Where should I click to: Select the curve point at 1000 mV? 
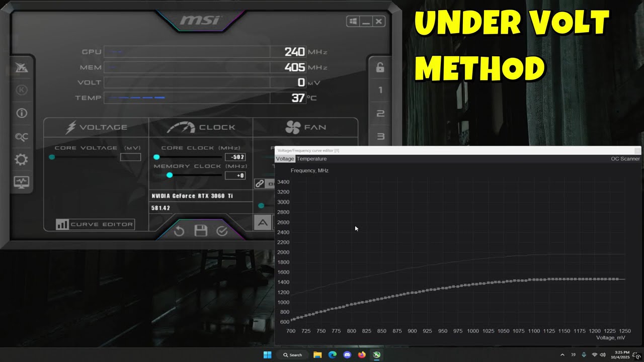(x=473, y=285)
